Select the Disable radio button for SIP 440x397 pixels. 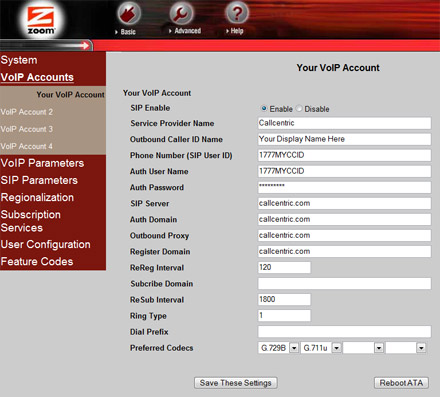pos(299,109)
